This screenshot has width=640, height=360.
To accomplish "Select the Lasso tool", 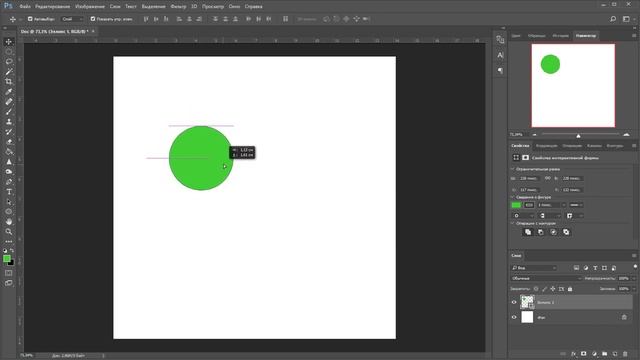I will pos(9,62).
